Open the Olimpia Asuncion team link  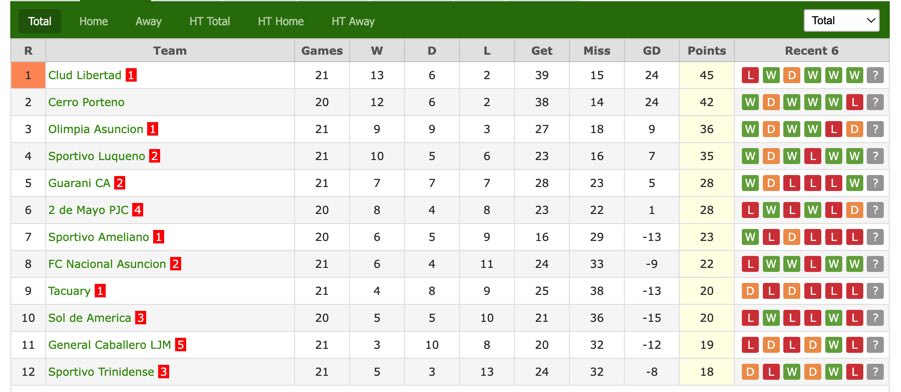pos(95,129)
